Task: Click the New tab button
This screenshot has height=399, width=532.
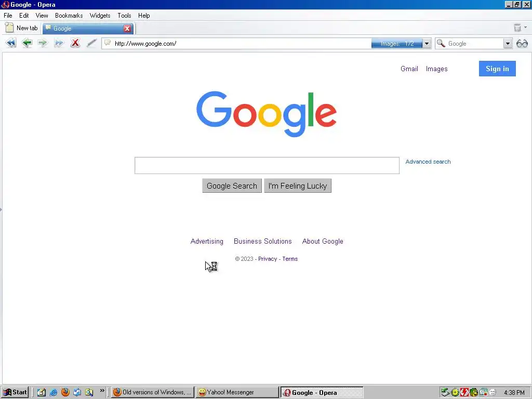Action: click(21, 28)
